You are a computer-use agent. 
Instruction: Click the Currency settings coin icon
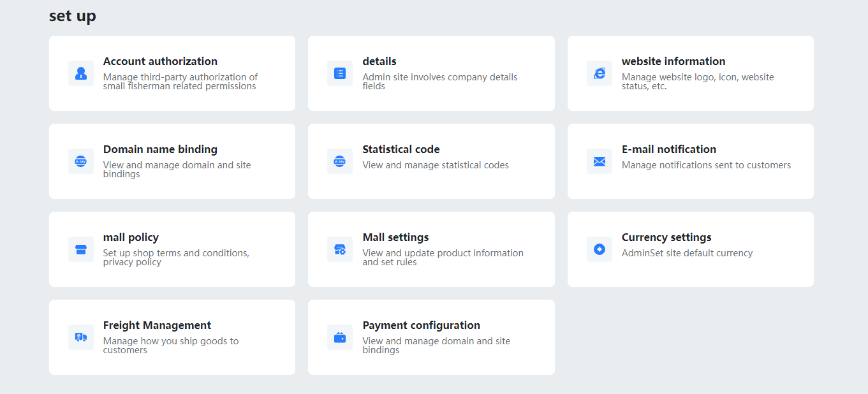tap(600, 249)
